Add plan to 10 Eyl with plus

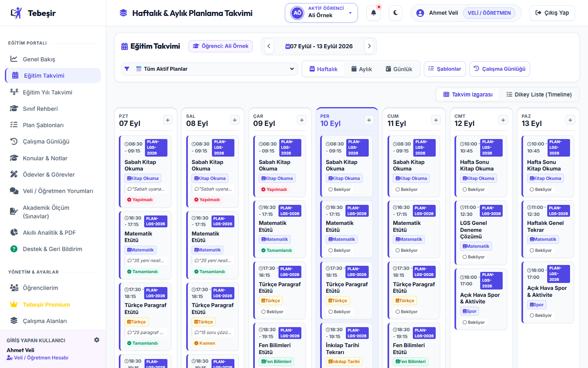click(369, 120)
